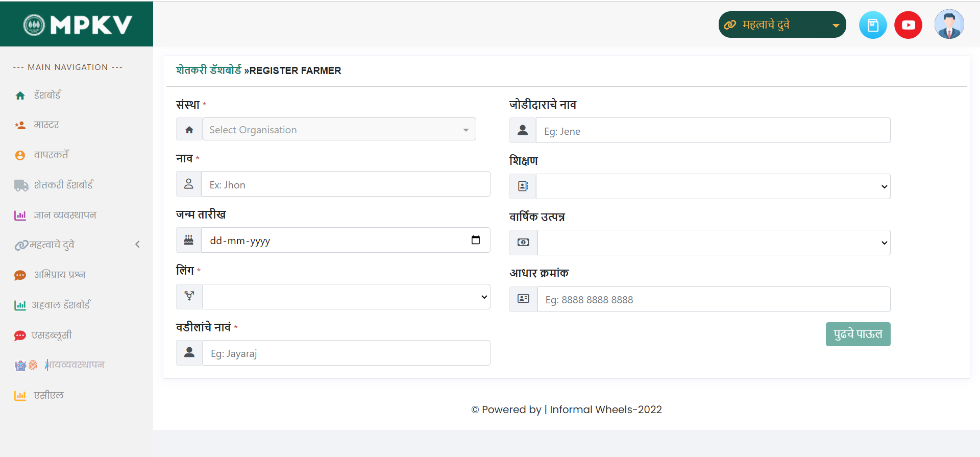Click the robot icon beside आयव्यवस्थापन
This screenshot has width=980, height=457.
pos(20,366)
